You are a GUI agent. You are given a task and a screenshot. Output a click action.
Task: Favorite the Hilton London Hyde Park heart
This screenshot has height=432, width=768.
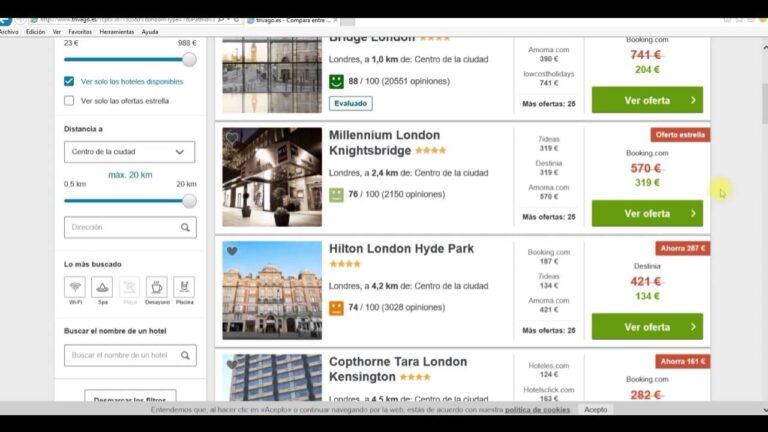pos(232,251)
